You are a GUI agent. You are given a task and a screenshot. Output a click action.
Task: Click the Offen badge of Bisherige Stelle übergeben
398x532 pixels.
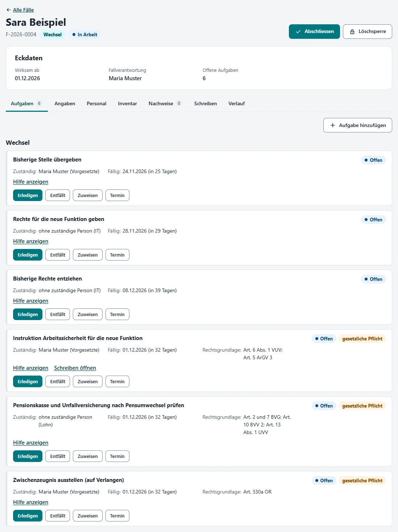coord(373,160)
